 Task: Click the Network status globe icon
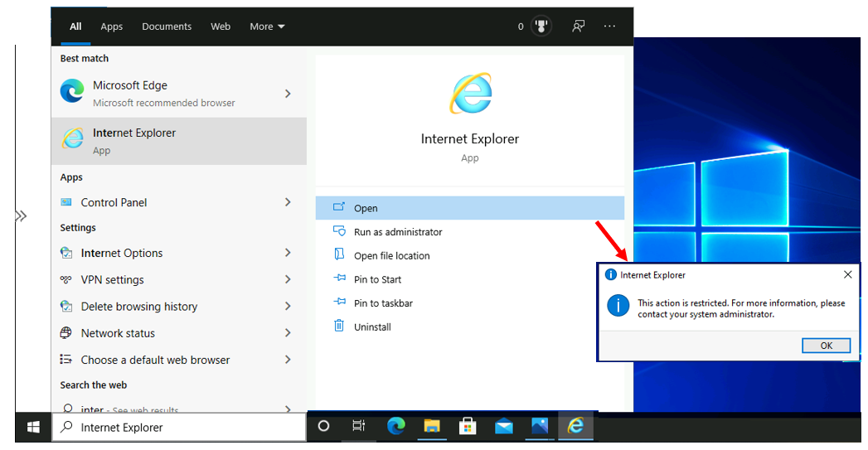[x=65, y=332]
